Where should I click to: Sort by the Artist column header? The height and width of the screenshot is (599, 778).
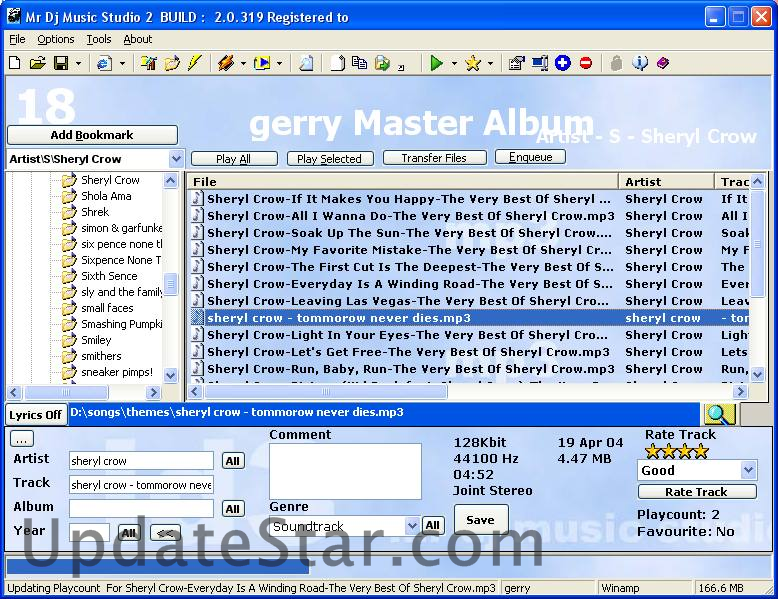click(666, 182)
